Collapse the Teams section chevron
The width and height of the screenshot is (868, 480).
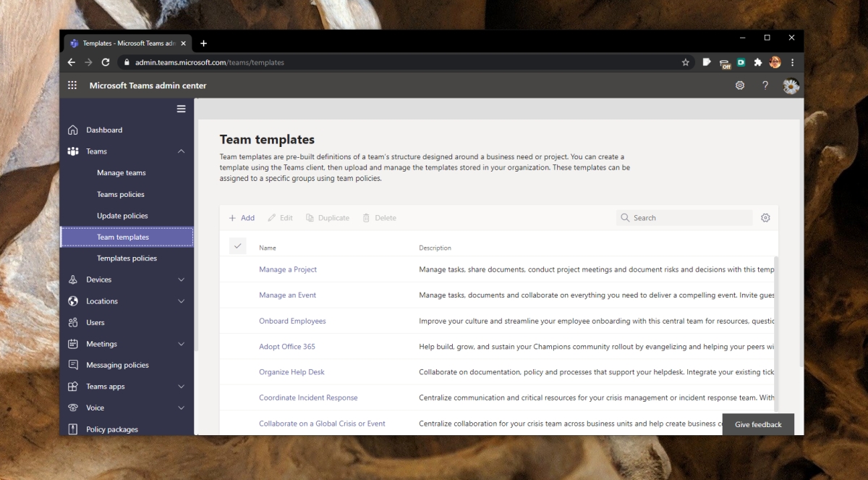(181, 151)
